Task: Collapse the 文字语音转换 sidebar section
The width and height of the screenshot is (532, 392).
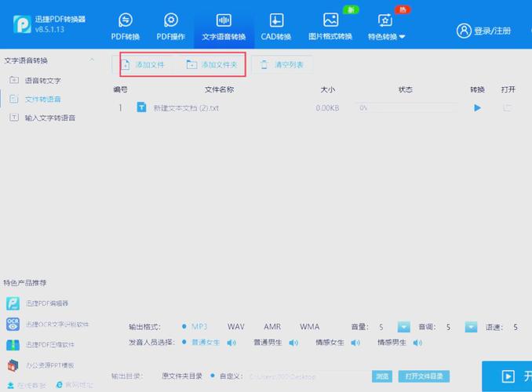Action: [x=92, y=60]
